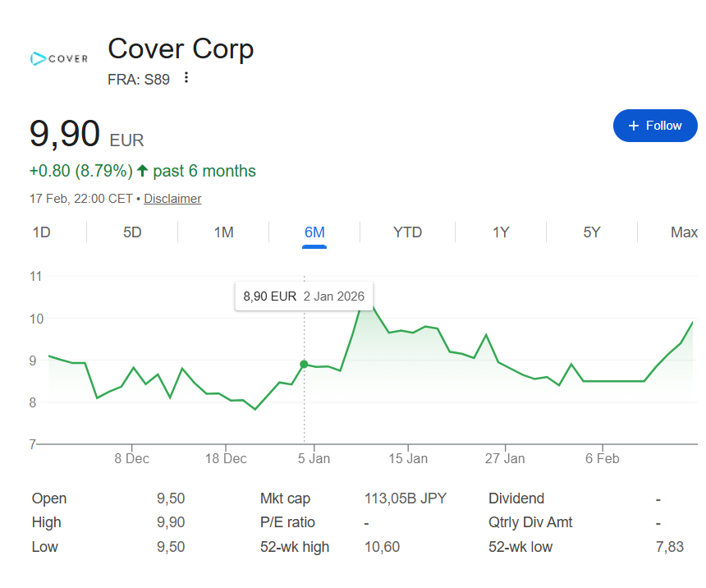Click the y-axis label 10
The image size is (706, 588).
click(36, 319)
